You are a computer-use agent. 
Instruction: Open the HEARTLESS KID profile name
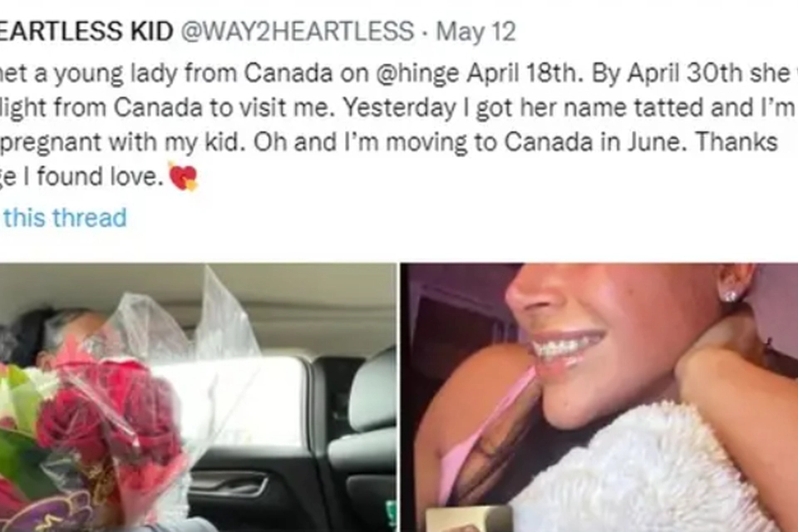(x=86, y=32)
